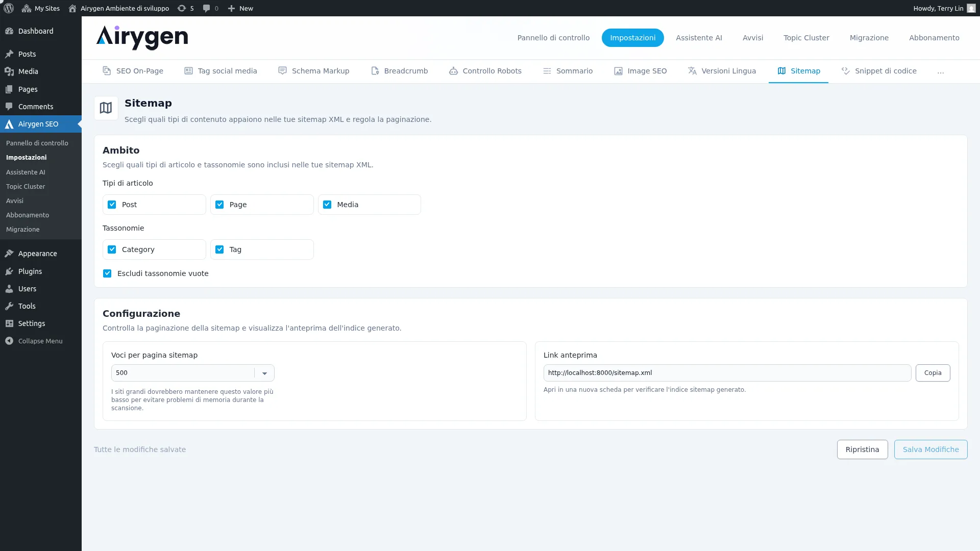Open the Voci per pagina sitemap dropdown arrow
Image resolution: width=980 pixels, height=551 pixels.
[264, 373]
